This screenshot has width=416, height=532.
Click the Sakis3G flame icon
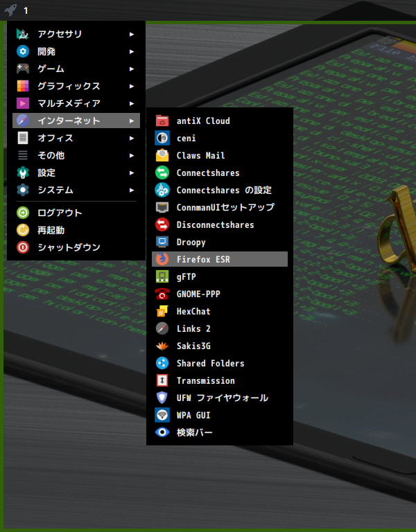click(x=162, y=346)
